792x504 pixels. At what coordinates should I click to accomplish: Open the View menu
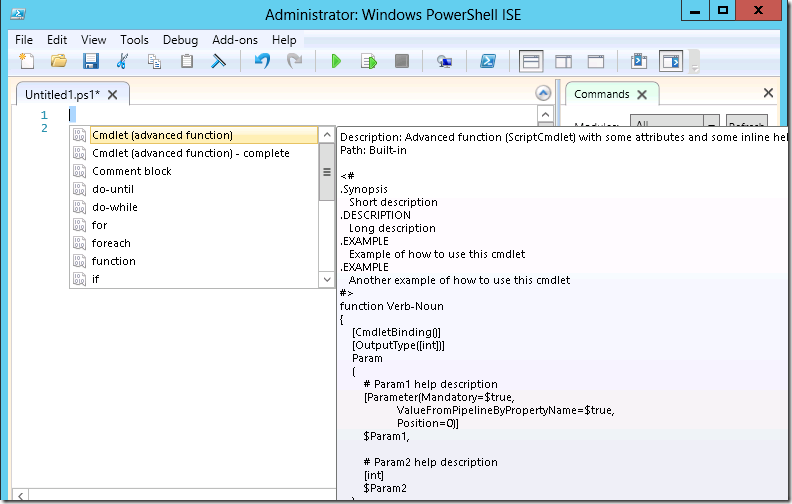[93, 40]
